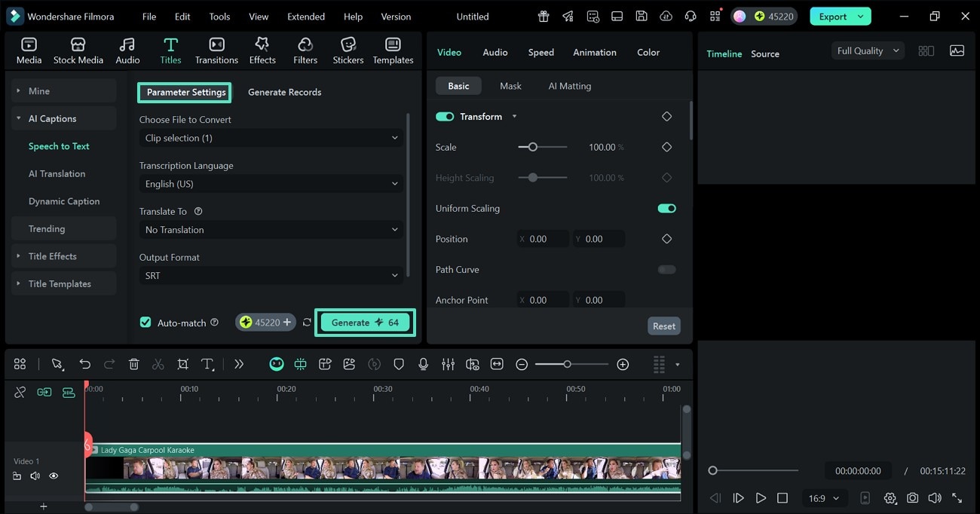Open the Filters tab
Screen dimensions: 980x514
[x=305, y=51]
